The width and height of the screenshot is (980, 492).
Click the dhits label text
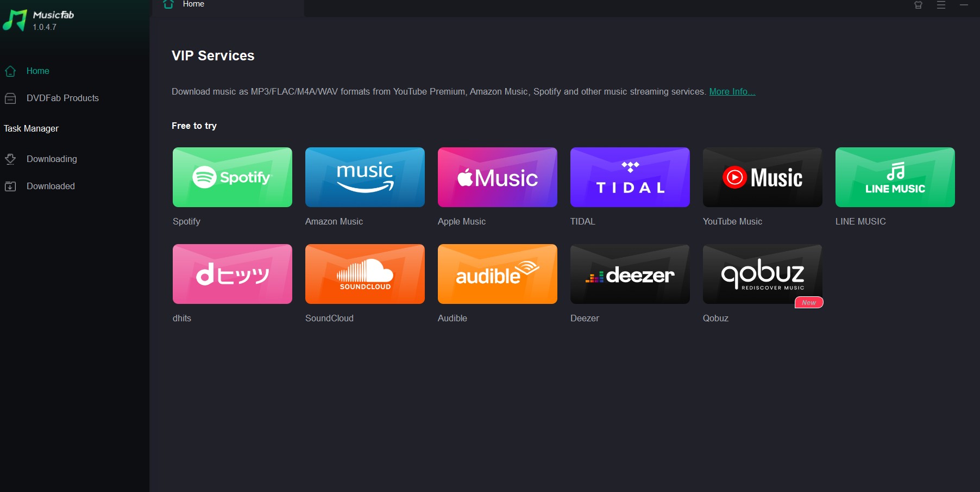[x=182, y=319]
